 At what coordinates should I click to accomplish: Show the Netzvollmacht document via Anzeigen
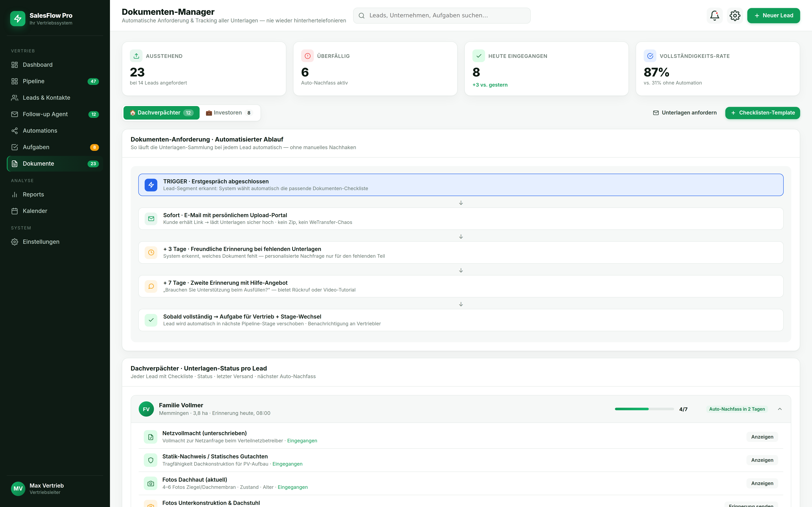point(762,437)
